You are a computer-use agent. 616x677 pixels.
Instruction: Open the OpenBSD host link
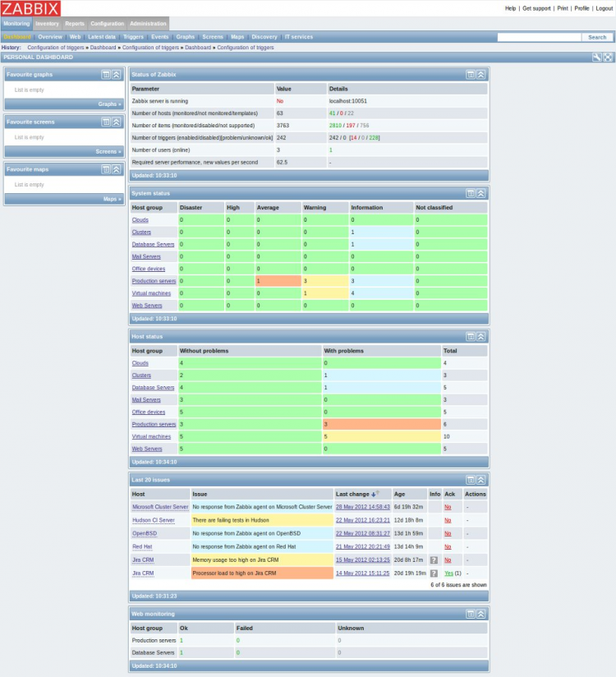coord(145,534)
